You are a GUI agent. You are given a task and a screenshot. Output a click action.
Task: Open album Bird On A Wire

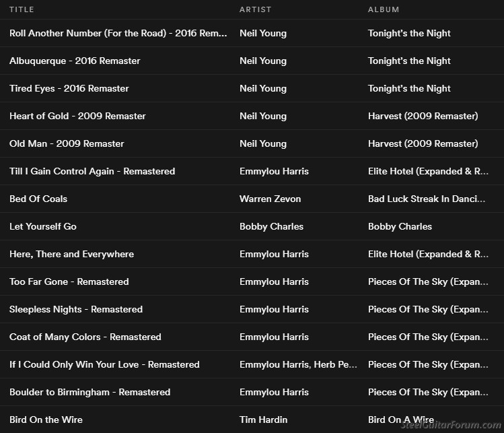click(400, 420)
